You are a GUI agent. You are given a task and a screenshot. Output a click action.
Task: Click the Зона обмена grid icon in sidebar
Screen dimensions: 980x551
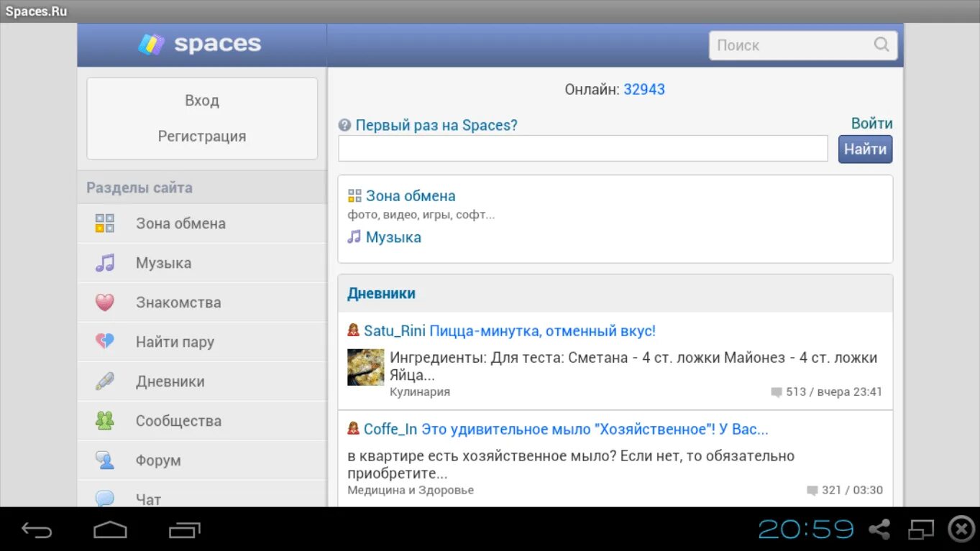105,223
